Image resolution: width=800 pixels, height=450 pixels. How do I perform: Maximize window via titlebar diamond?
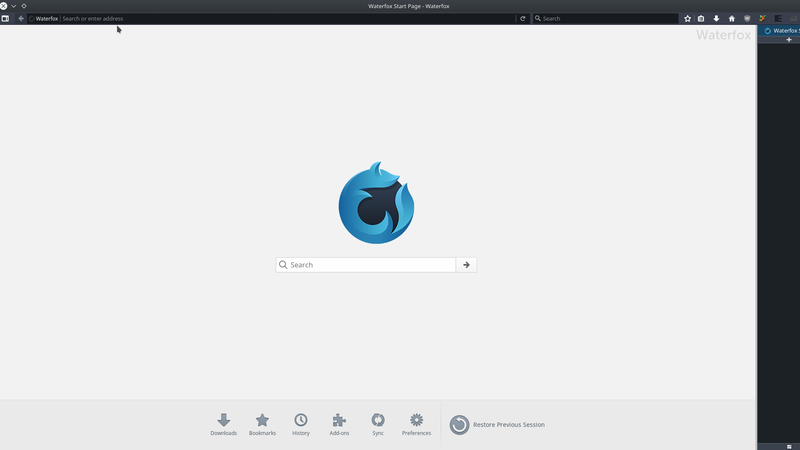point(23,6)
